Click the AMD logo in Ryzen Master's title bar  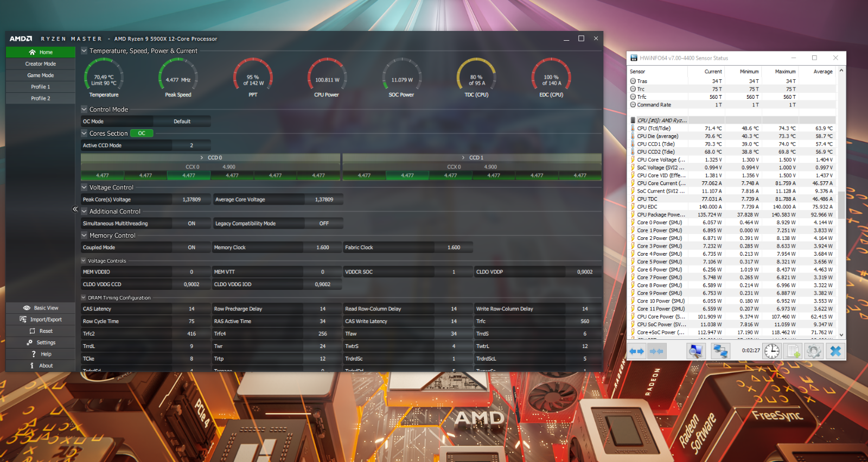(x=21, y=39)
